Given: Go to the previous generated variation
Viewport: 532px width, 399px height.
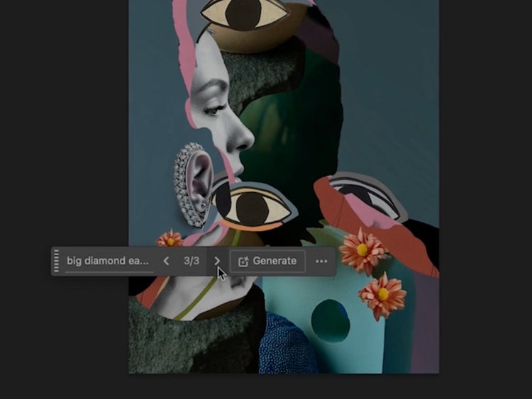Looking at the screenshot, I should click(x=166, y=261).
